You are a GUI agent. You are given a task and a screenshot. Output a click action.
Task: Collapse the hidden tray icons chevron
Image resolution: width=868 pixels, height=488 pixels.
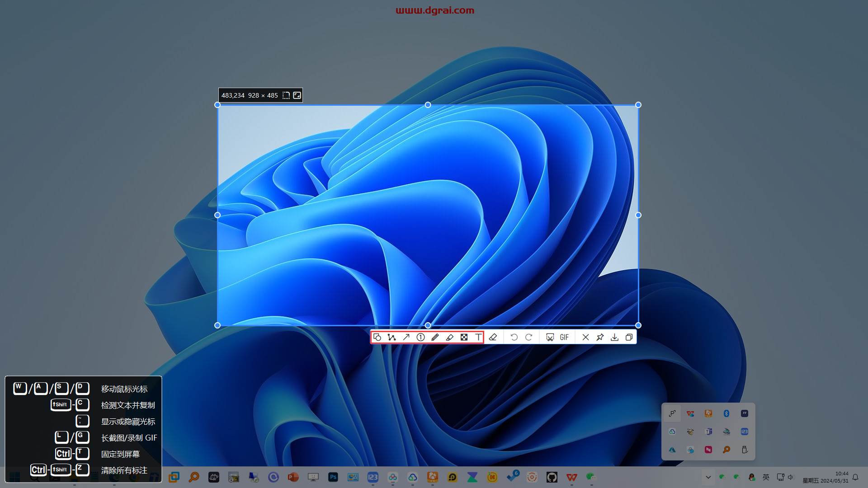(708, 477)
